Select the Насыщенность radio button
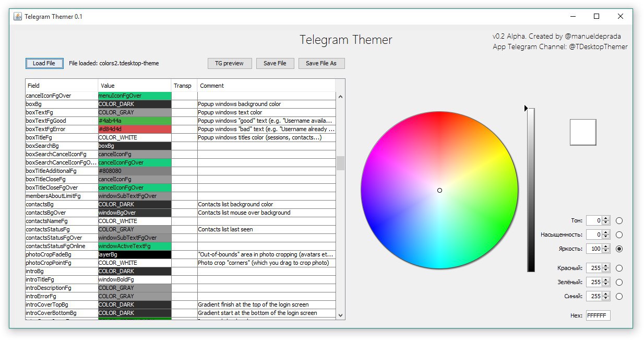The width and height of the screenshot is (644, 340). (x=619, y=235)
